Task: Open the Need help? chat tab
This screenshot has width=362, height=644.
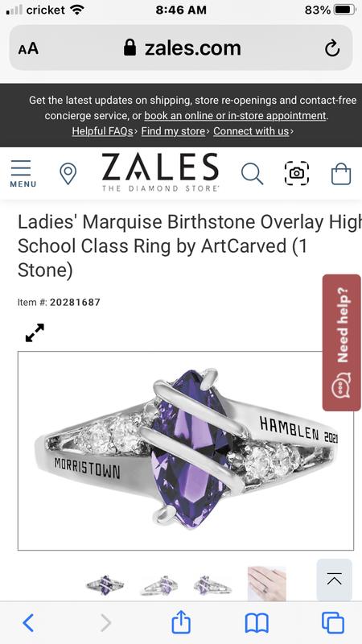Action: [341, 343]
